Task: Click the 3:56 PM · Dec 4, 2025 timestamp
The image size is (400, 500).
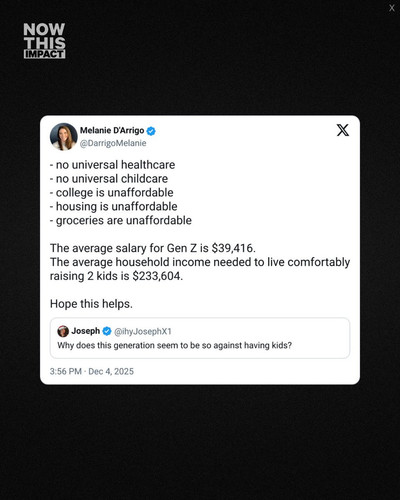Action: pos(92,371)
